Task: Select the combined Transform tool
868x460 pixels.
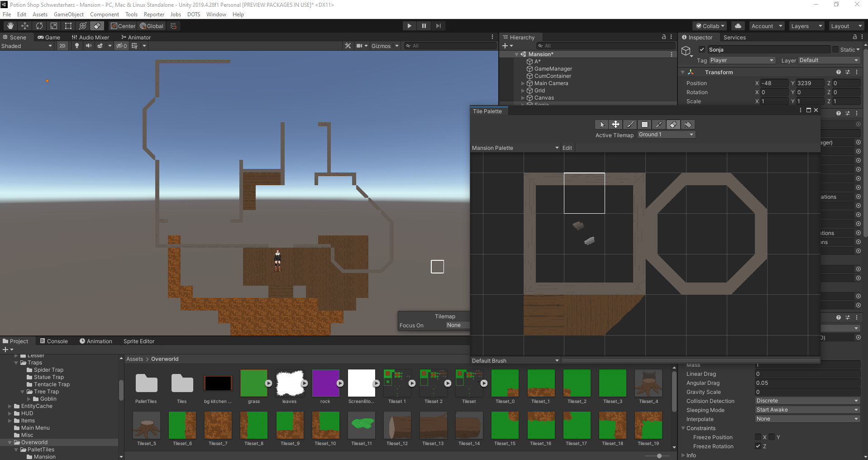Action: pyautogui.click(x=83, y=26)
